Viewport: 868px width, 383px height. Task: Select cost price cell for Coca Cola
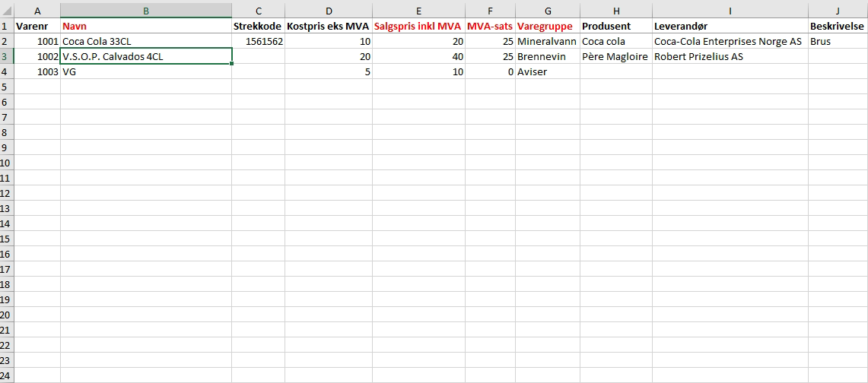pyautogui.click(x=329, y=41)
